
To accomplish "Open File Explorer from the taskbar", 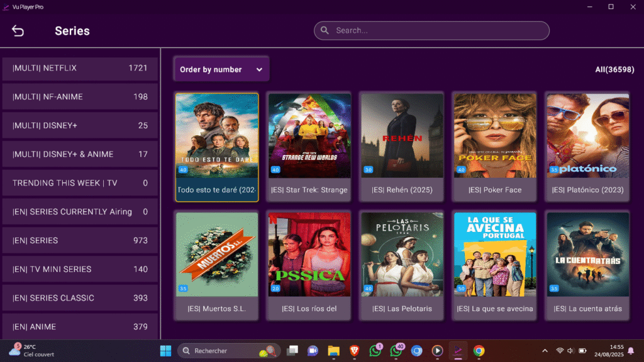I will point(333,351).
